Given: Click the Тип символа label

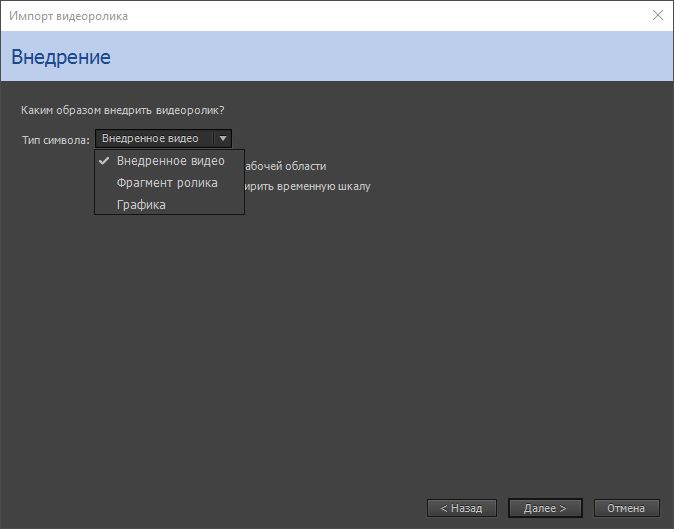Looking at the screenshot, I should [x=56, y=140].
